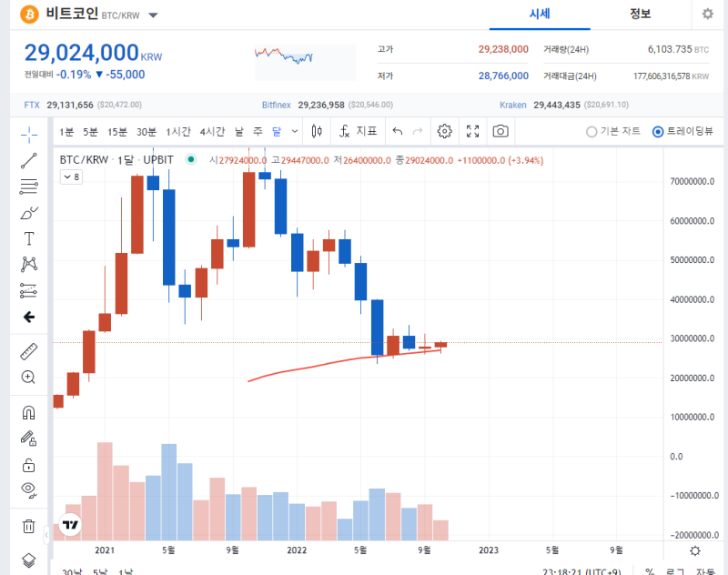Open the forecasting and measurement tools
Image resolution: width=728 pixels, height=575 pixels.
pos(29,290)
